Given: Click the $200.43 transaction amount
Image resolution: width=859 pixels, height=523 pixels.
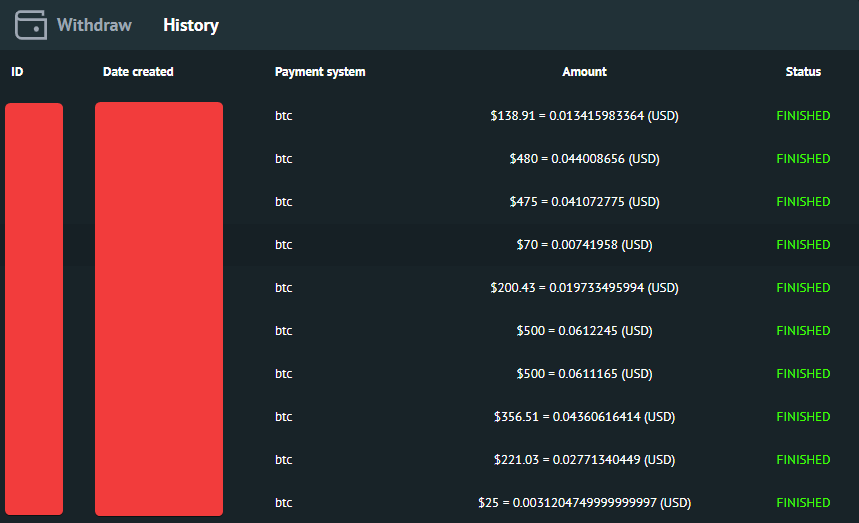Looking at the screenshot, I should [585, 288].
